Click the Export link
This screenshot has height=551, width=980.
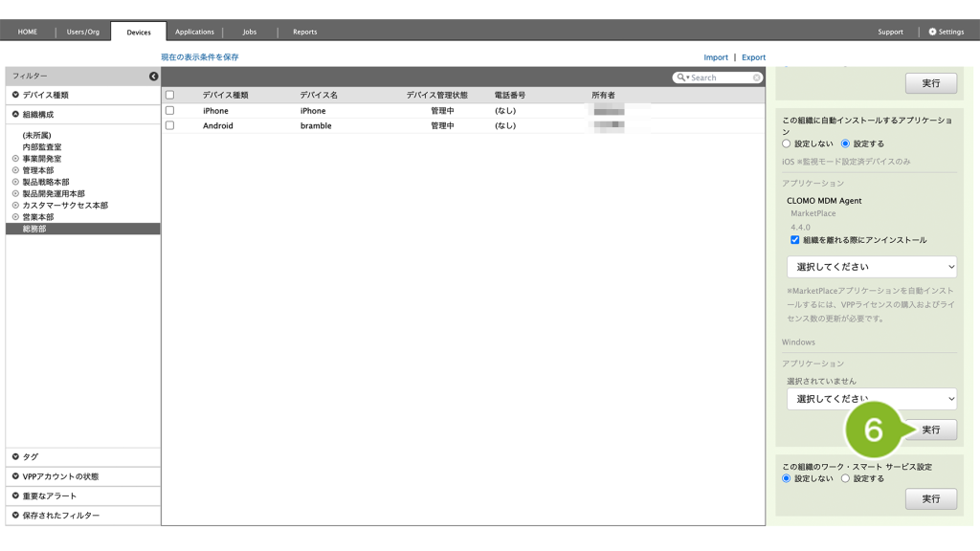(753, 57)
